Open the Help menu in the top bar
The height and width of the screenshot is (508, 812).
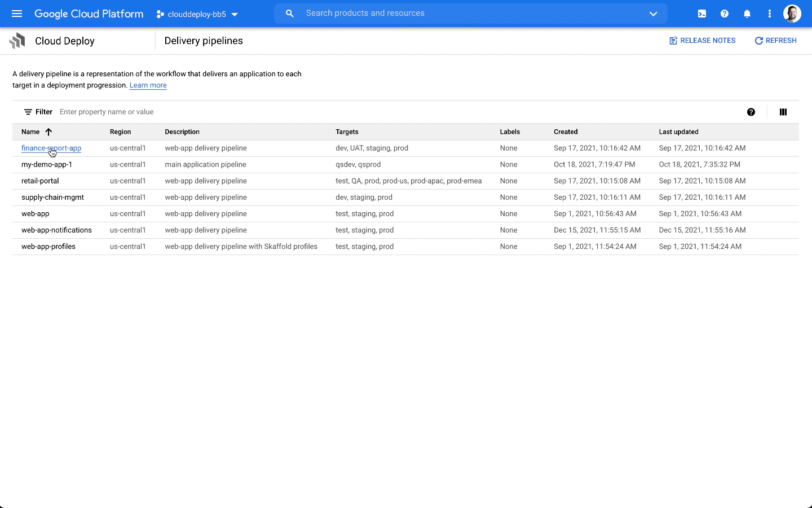(724, 14)
